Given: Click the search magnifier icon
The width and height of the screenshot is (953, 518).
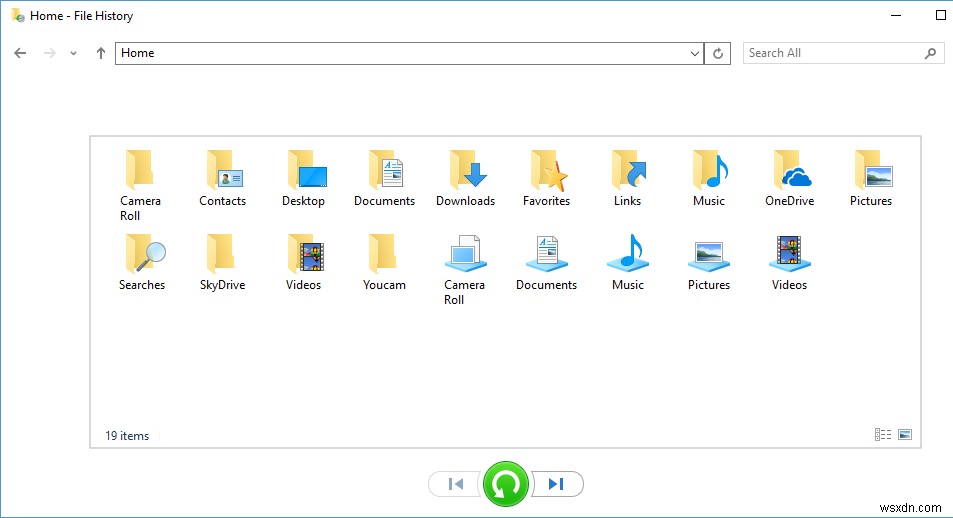Looking at the screenshot, I should point(931,54).
